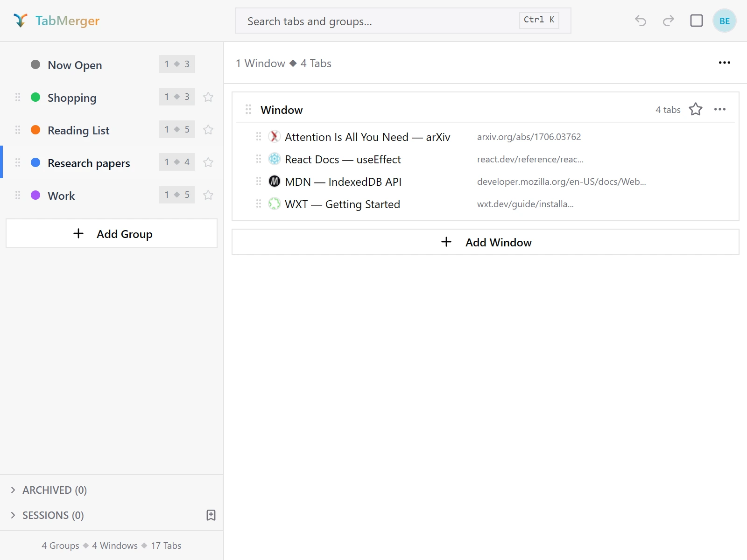747x560 pixels.
Task: Click the redo arrow icon
Action: pyautogui.click(x=669, y=21)
